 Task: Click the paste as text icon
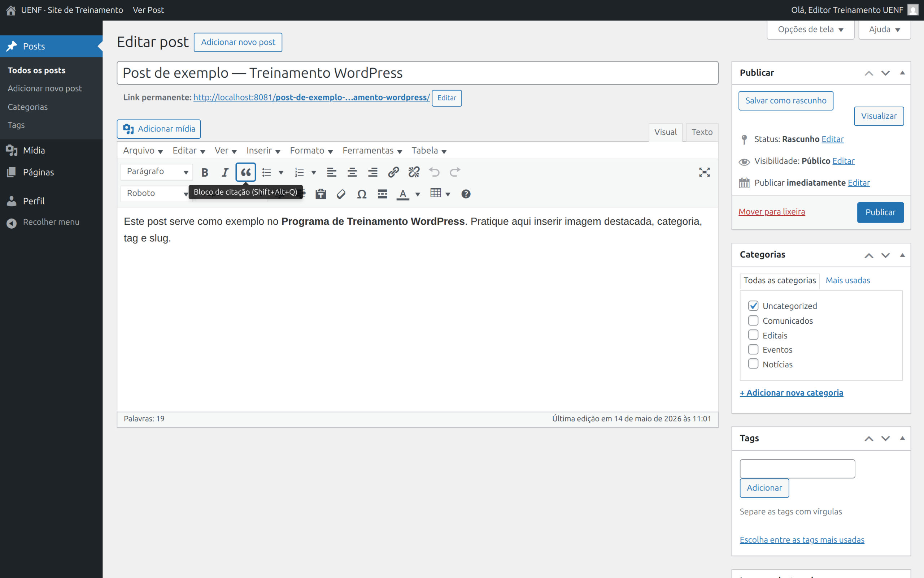(321, 194)
